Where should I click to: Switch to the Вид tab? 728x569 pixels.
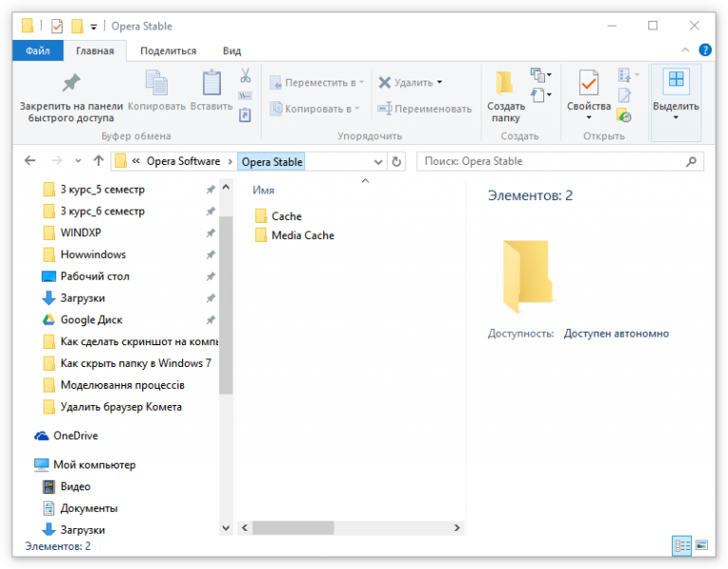pos(231,51)
